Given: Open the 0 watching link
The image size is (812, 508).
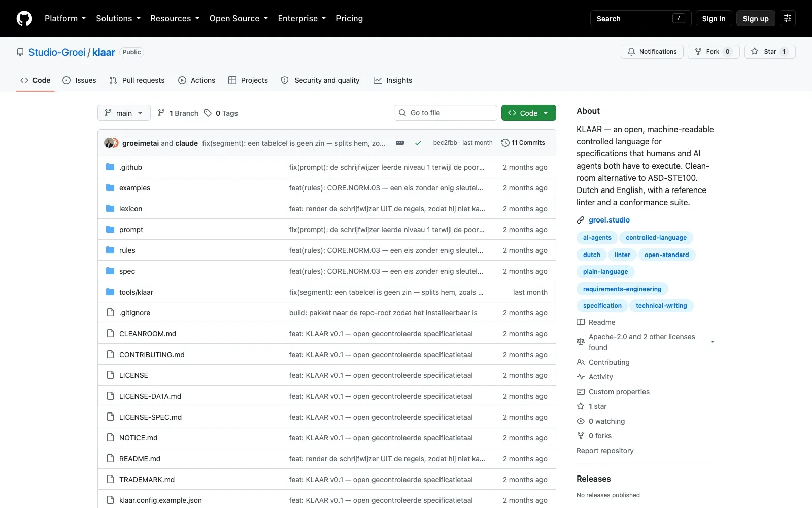Looking at the screenshot, I should point(601,421).
